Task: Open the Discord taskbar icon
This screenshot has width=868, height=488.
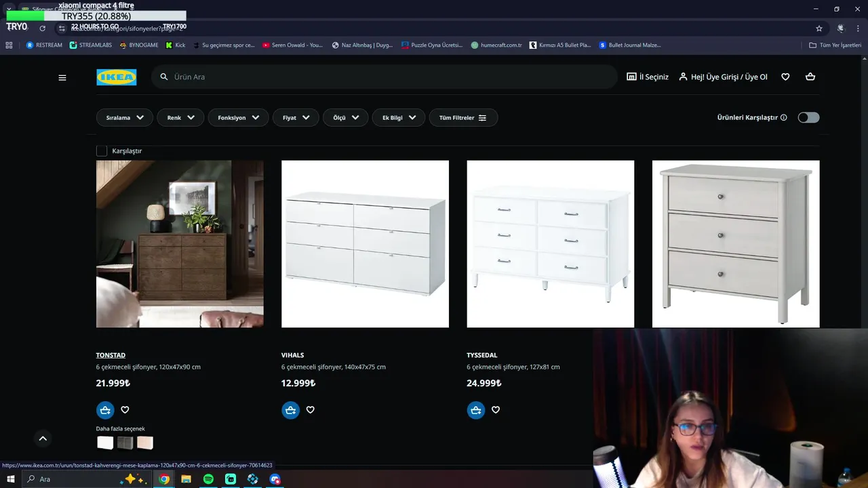Action: 275,479
